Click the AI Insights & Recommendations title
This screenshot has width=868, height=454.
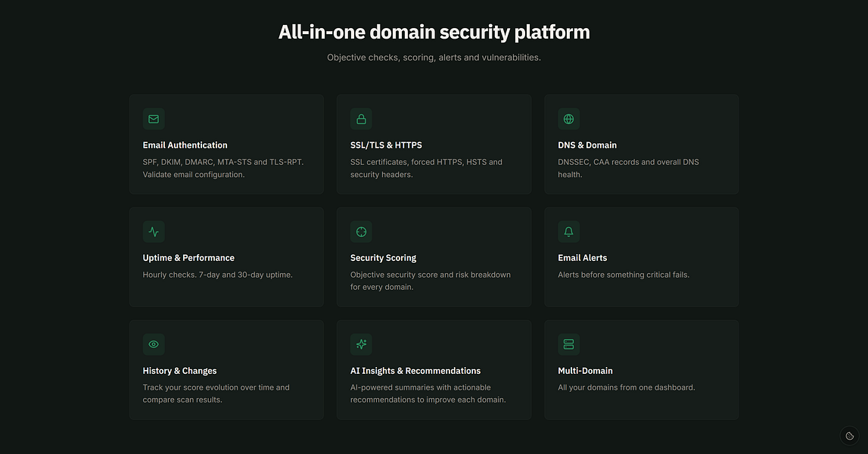click(415, 371)
